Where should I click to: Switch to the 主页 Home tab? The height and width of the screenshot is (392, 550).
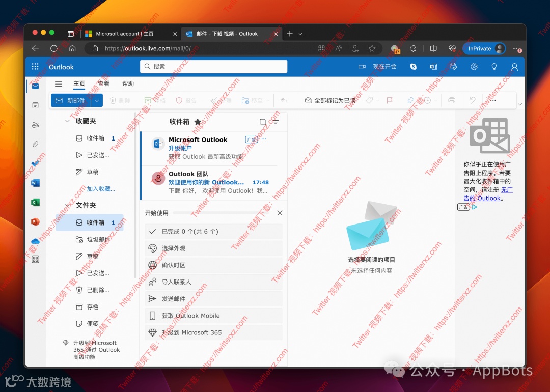(x=79, y=83)
